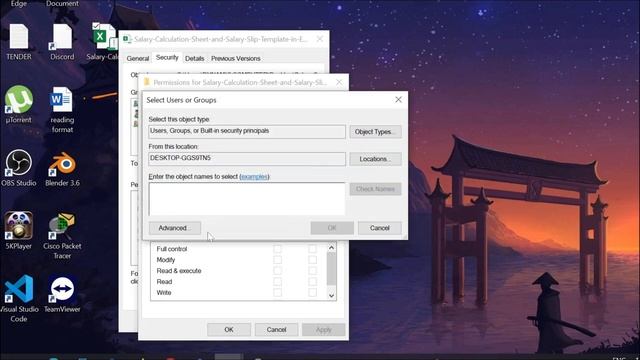Close the Salary-Calculation Properties window
This screenshot has width=640, height=360.
point(320,39)
